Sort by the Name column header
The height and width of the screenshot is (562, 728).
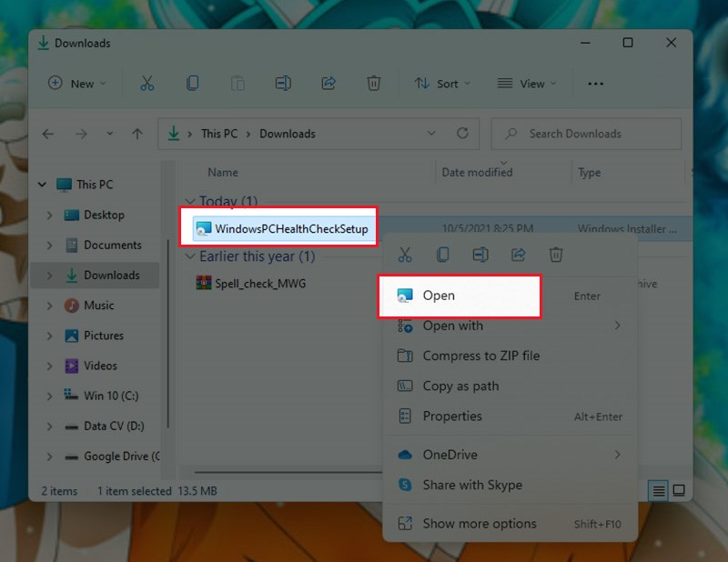click(223, 172)
